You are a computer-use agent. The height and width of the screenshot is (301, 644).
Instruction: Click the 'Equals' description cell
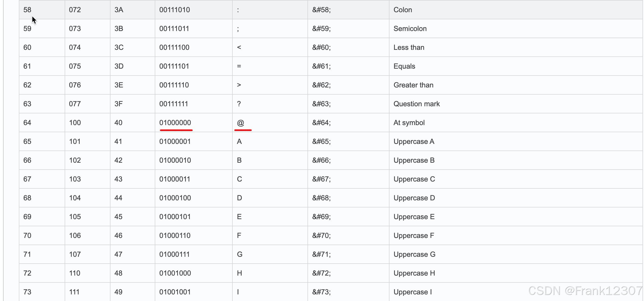516,66
